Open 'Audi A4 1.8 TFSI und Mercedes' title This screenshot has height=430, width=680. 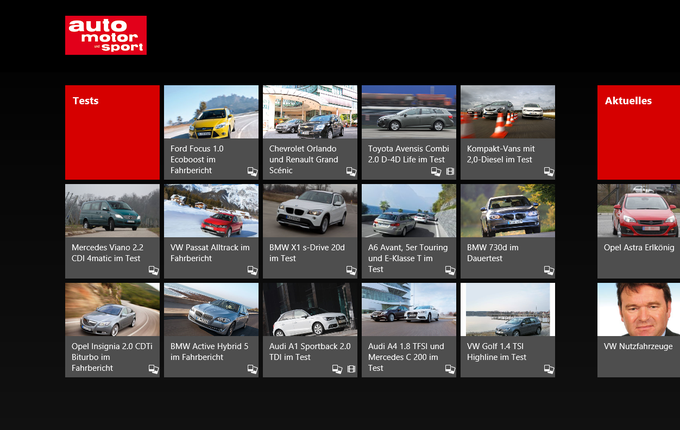[406, 357]
